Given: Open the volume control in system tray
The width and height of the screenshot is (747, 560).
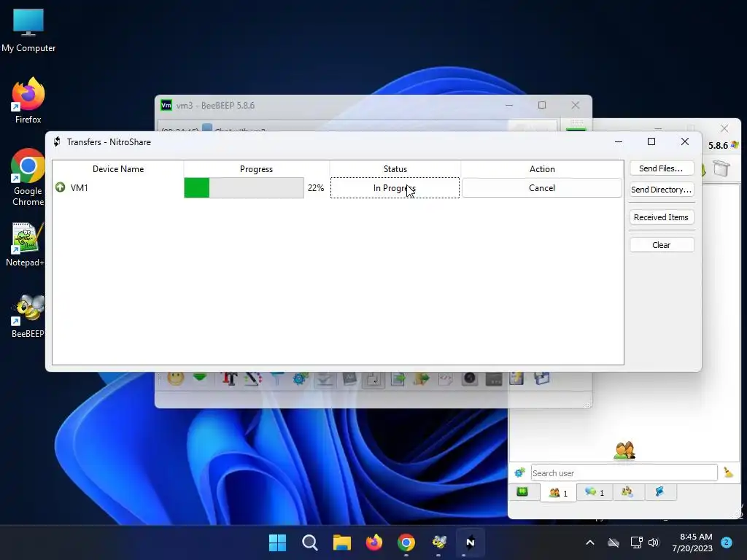Looking at the screenshot, I should tap(654, 542).
